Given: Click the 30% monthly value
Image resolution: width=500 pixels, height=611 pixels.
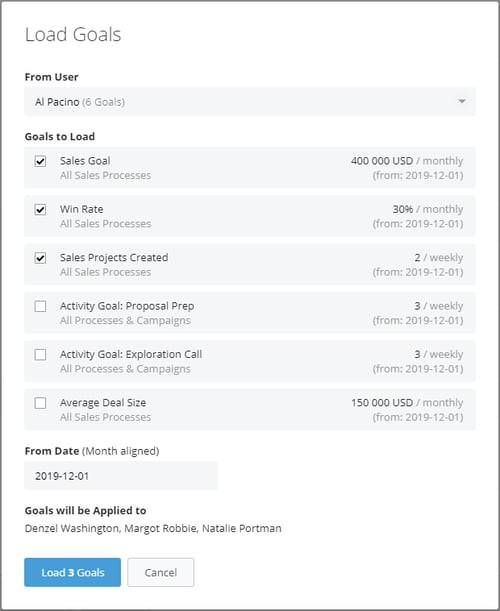Looking at the screenshot, I should [x=428, y=209].
